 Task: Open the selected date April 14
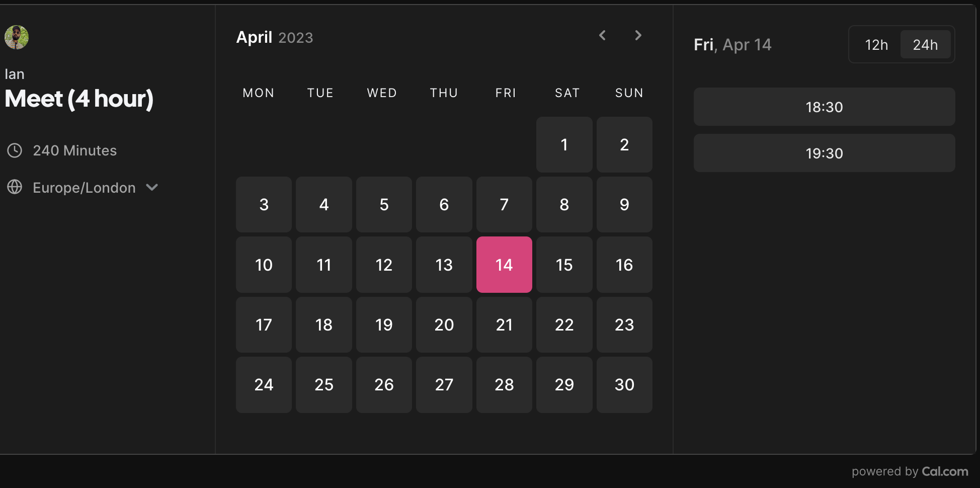point(504,265)
